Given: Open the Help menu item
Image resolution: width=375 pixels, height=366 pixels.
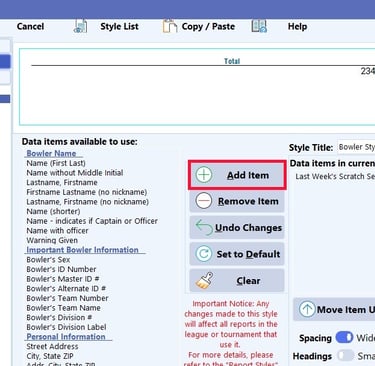Looking at the screenshot, I should [x=297, y=26].
